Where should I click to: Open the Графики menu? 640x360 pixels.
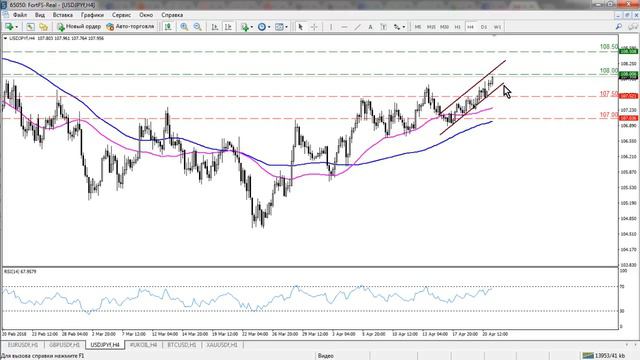click(92, 15)
